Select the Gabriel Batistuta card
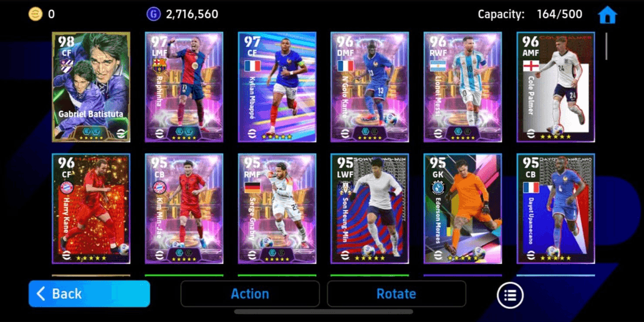Viewport: 644px width, 322px height. point(91,87)
